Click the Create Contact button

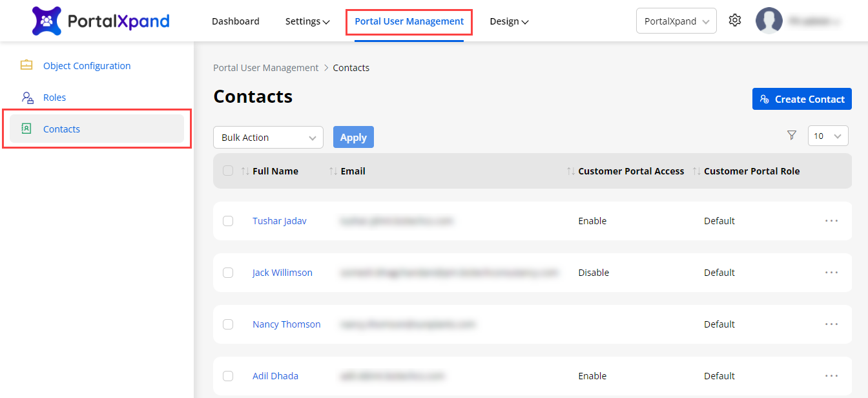tap(801, 99)
